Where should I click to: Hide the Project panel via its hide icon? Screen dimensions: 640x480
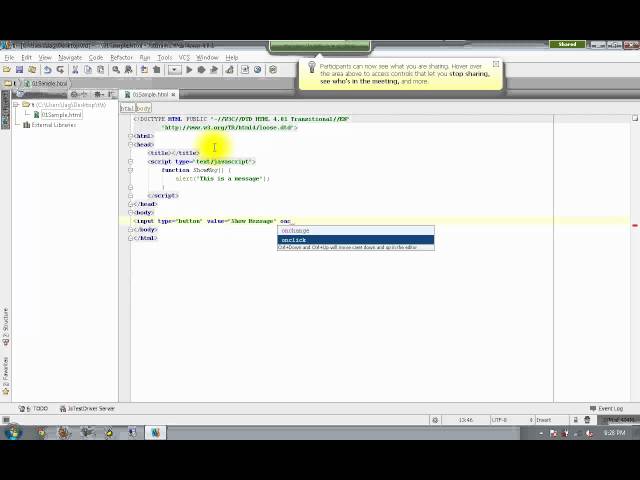111,94
